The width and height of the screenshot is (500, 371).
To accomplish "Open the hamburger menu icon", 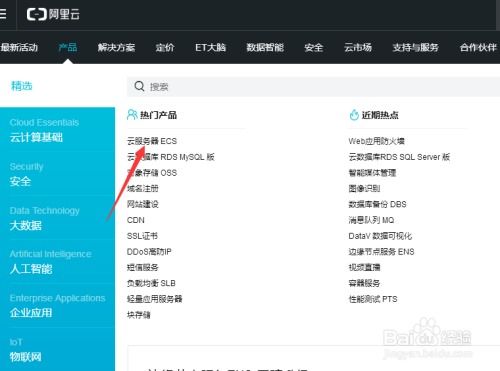I will [x=3, y=14].
